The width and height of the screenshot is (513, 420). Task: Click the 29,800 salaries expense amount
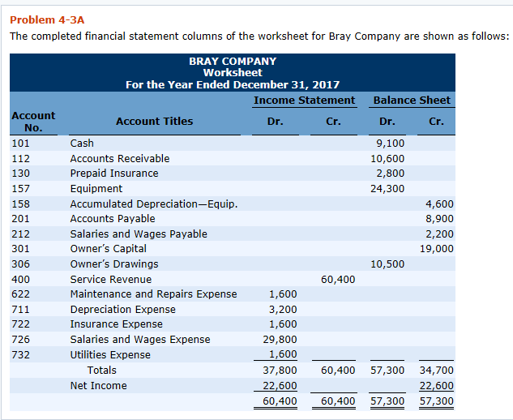tap(280, 340)
